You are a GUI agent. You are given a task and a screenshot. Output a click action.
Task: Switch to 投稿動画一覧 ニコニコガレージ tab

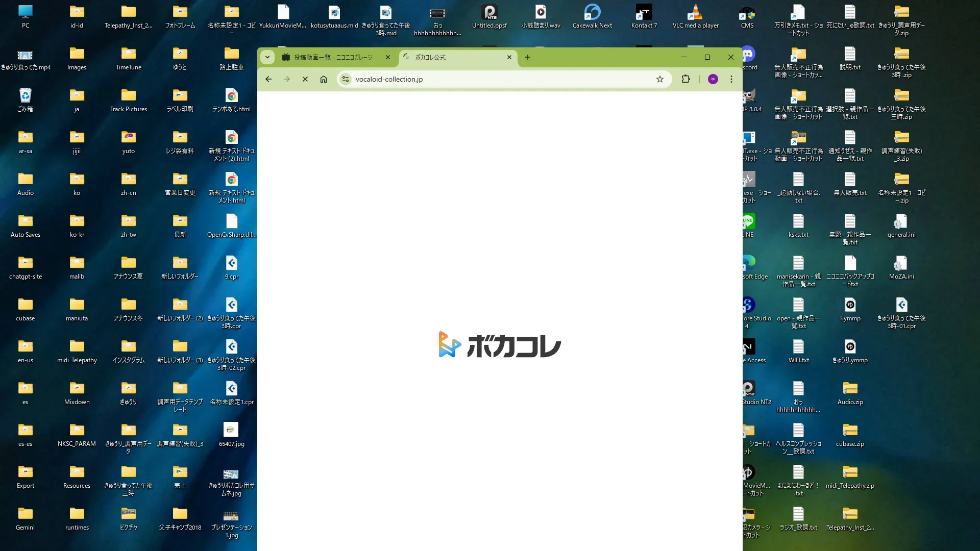(x=333, y=57)
